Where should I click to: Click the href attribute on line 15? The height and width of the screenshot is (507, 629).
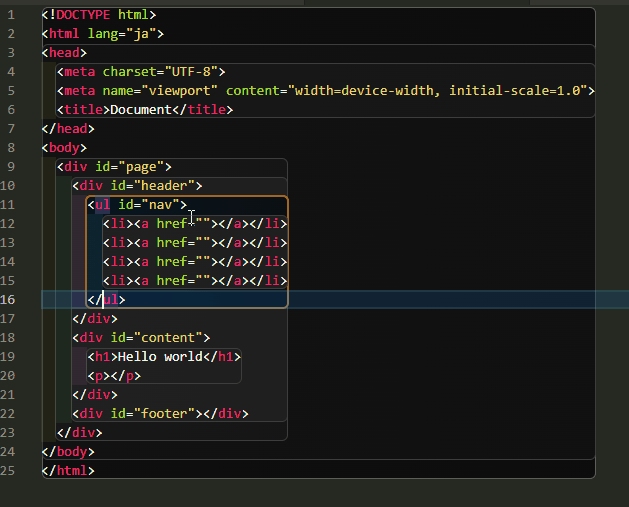pos(175,280)
